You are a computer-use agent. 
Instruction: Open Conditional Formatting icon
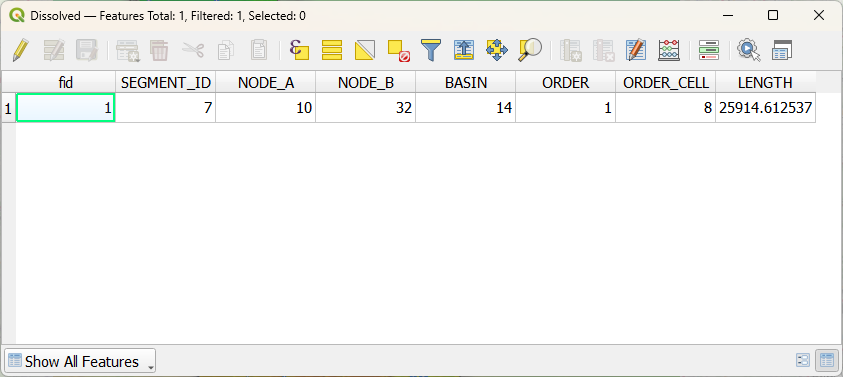tap(709, 50)
